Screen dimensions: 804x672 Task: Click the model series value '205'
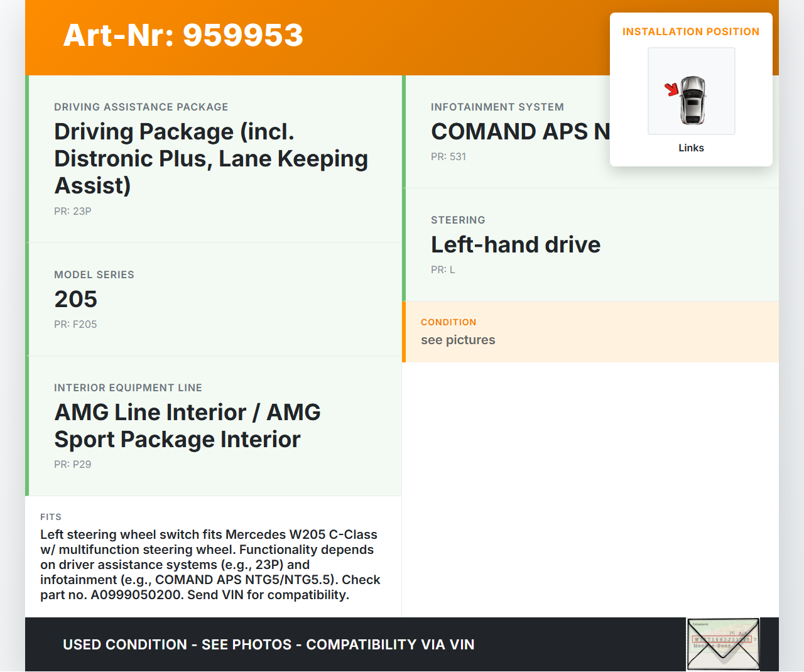point(75,299)
